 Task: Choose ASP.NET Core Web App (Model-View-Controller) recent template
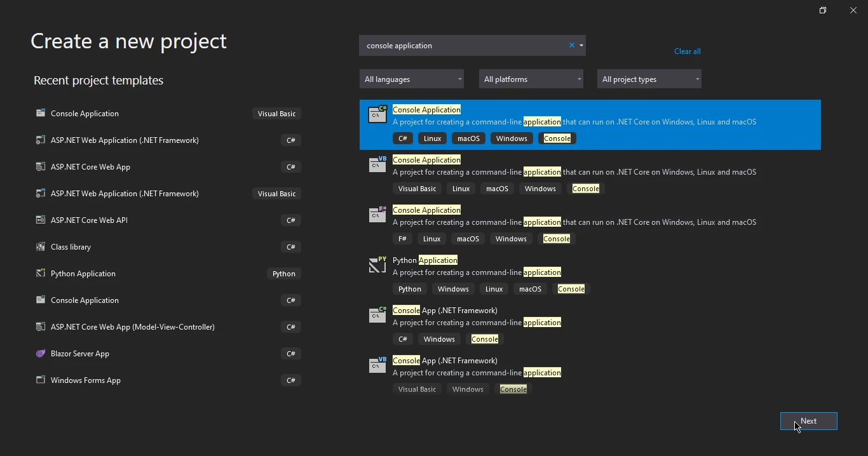[x=132, y=327]
